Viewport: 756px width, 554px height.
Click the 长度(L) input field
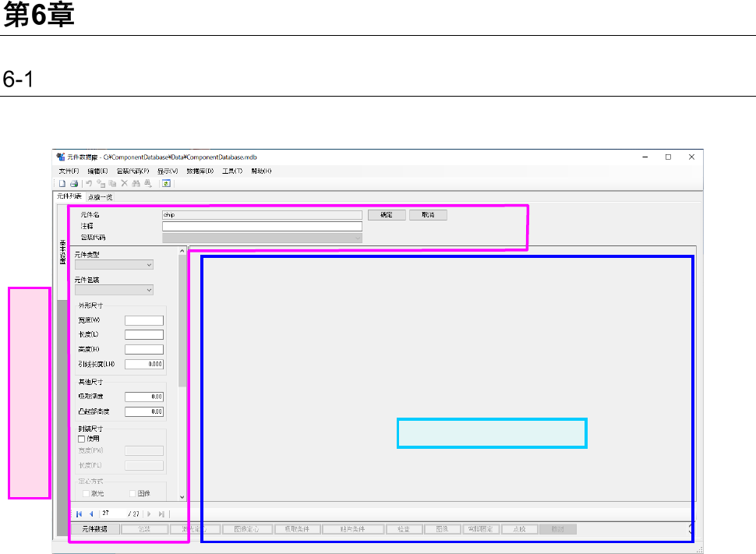(144, 334)
